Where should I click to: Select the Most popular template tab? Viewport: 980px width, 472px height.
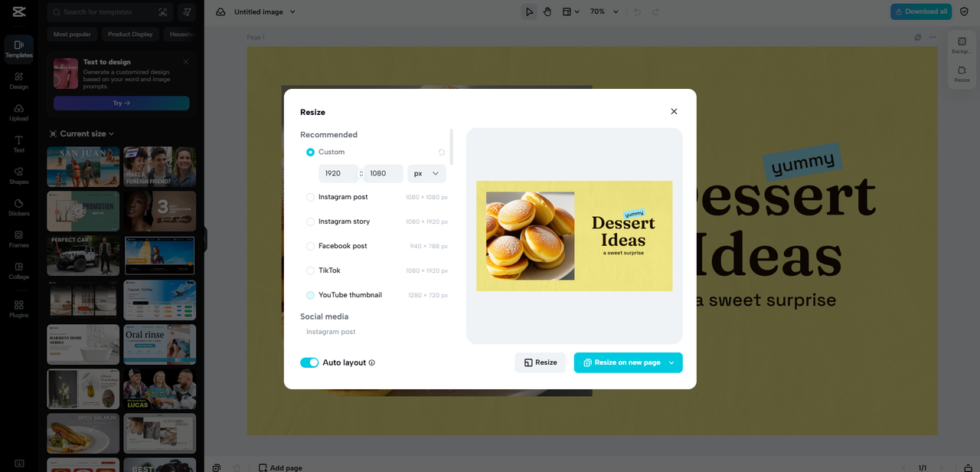pos(72,34)
